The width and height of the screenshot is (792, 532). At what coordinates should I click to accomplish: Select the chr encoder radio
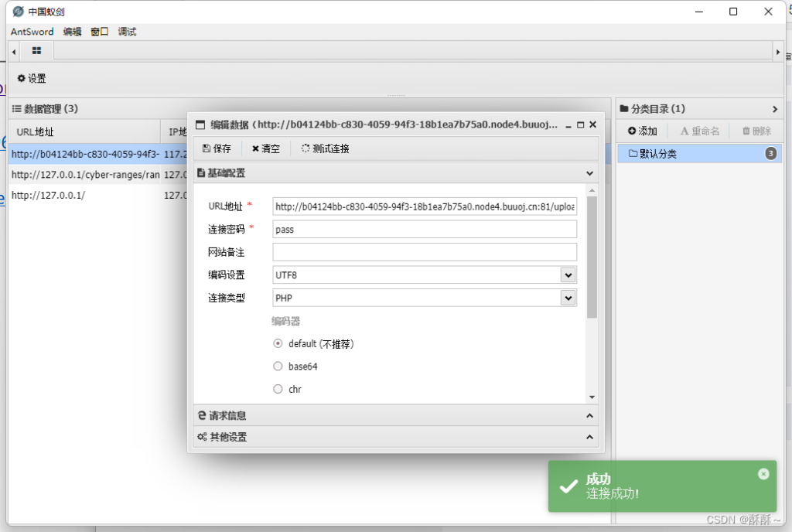click(x=278, y=389)
